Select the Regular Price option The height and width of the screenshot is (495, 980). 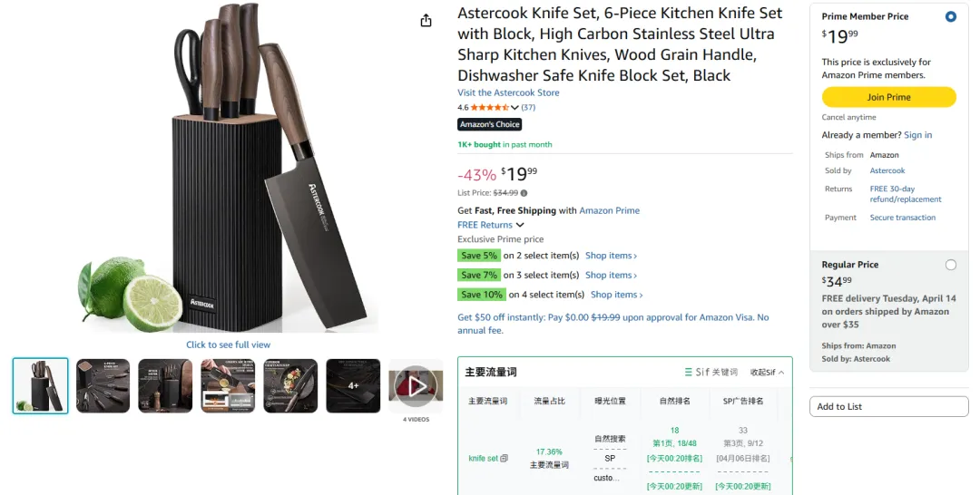(x=950, y=265)
